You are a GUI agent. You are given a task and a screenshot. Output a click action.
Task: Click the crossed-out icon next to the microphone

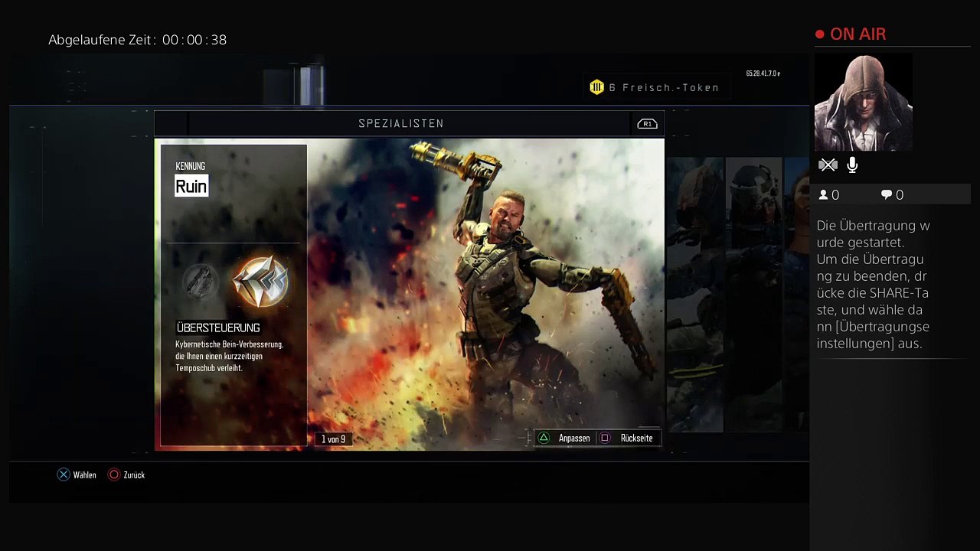[x=828, y=165]
